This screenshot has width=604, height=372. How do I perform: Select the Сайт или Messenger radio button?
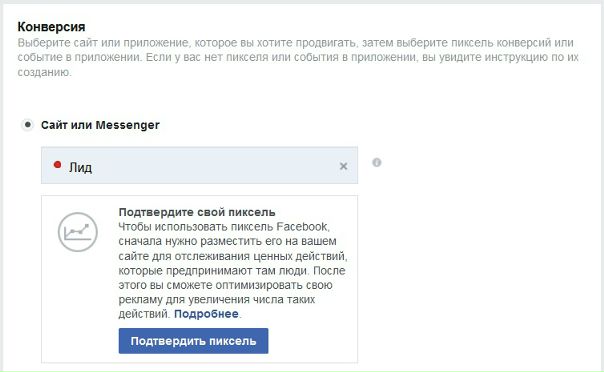pyautogui.click(x=27, y=125)
